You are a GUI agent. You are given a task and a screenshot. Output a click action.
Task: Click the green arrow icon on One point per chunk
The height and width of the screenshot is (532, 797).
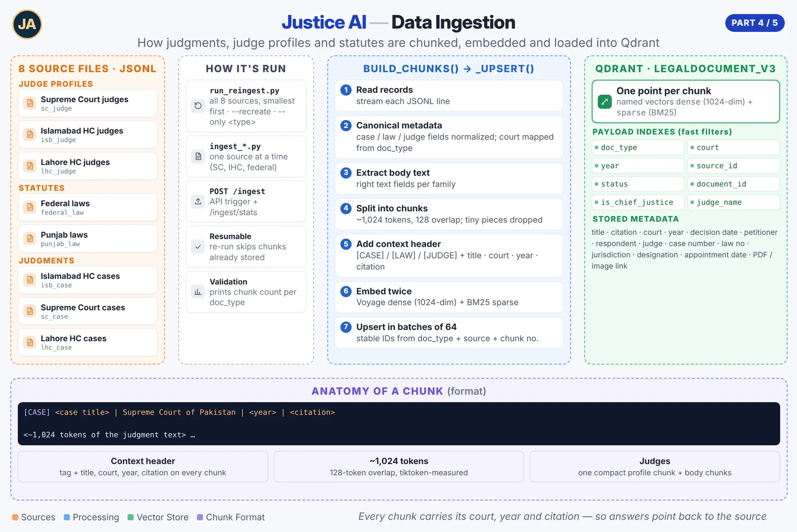click(605, 101)
